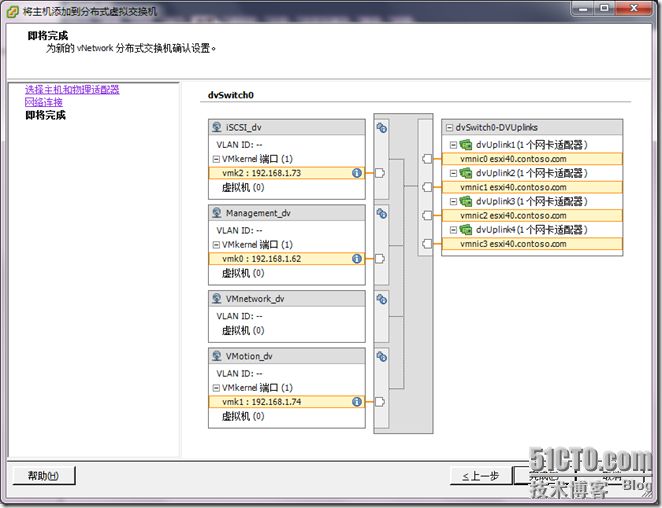Collapse VMkernel ports under iSCSI_dv
The image size is (662, 508).
click(x=216, y=159)
